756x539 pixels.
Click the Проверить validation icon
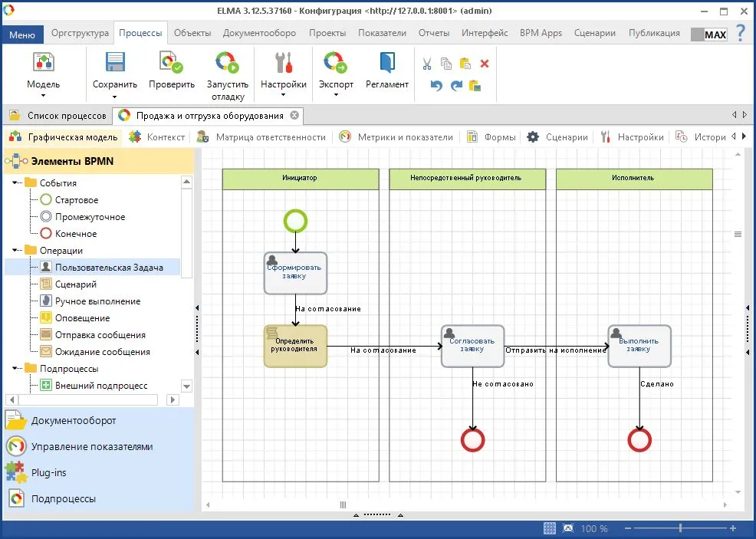(x=171, y=63)
